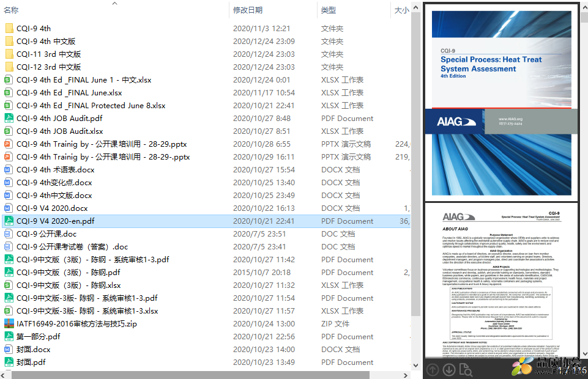Screen dimensions: 588x379
Task: Click the file list vertical scrollbar thumb
Action: click(415, 165)
